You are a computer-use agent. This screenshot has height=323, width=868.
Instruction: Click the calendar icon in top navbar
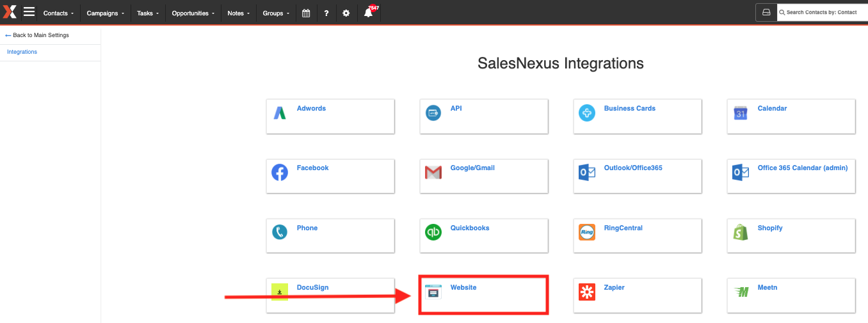306,13
